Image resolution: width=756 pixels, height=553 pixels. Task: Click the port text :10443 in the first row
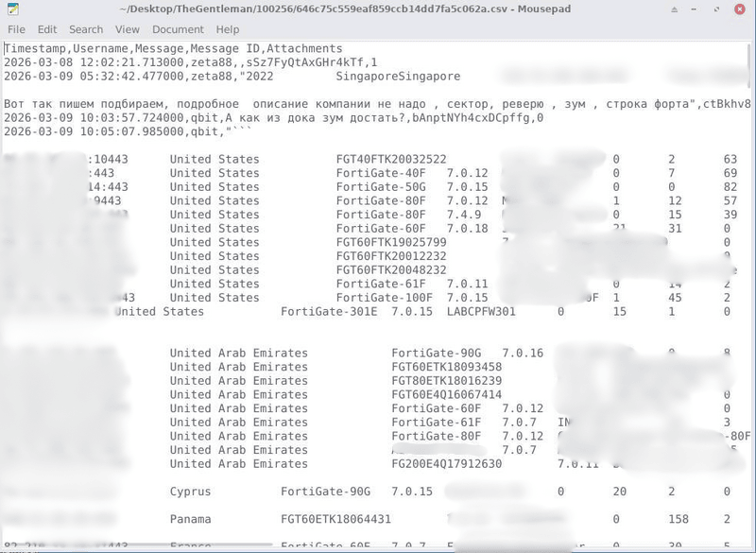point(108,160)
